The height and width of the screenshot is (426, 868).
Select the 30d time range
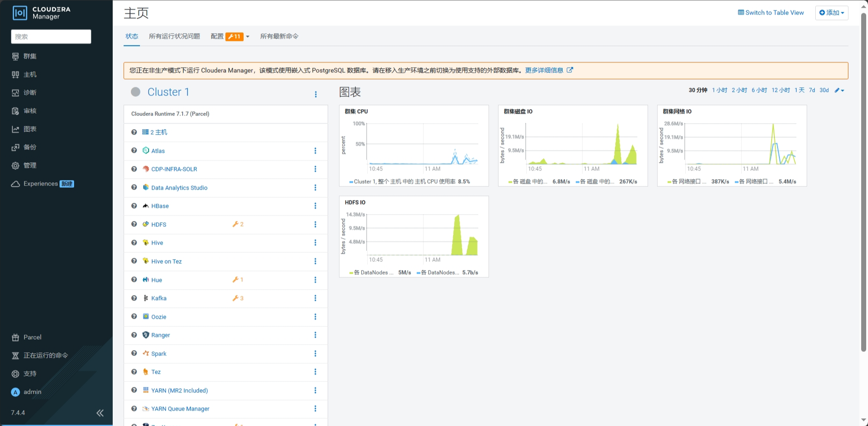click(x=824, y=90)
